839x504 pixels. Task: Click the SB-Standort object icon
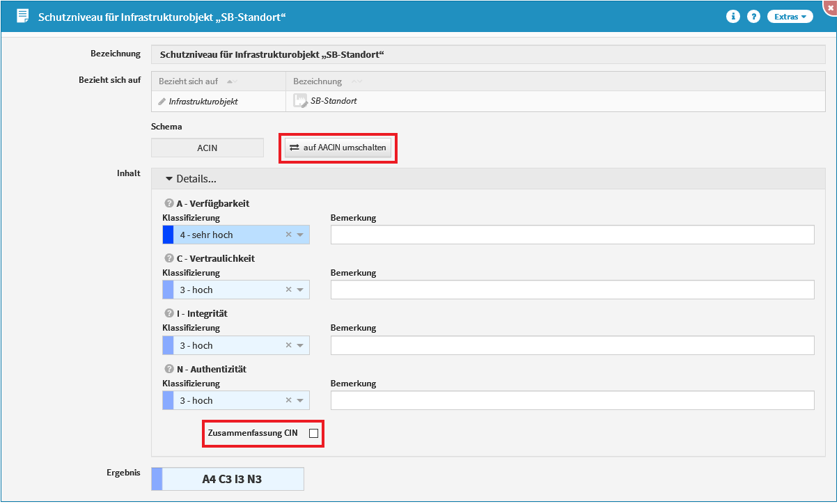(x=300, y=101)
